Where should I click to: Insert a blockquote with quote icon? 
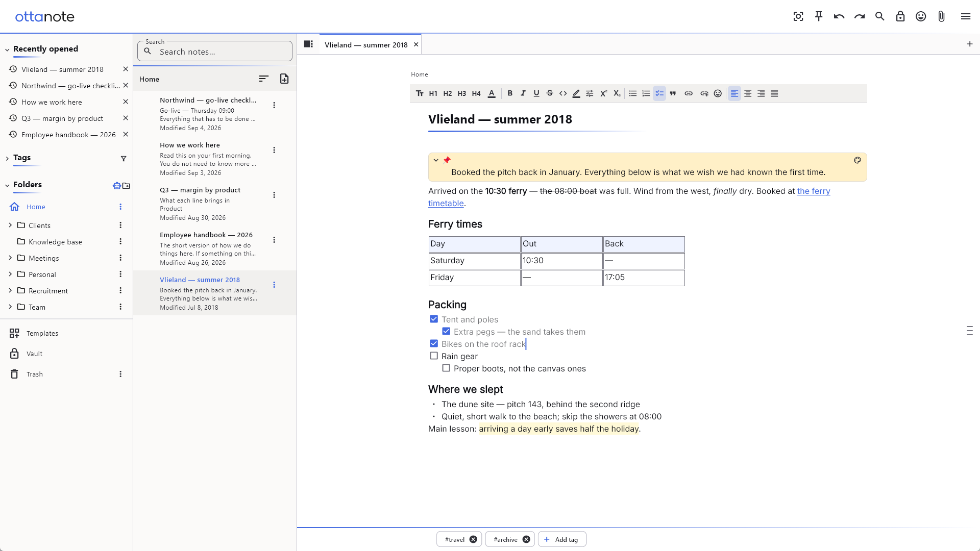click(673, 93)
